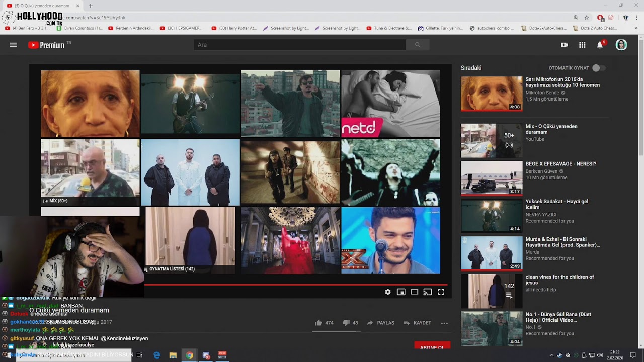
Task: Switch to the miniplayer
Action: [401, 292]
